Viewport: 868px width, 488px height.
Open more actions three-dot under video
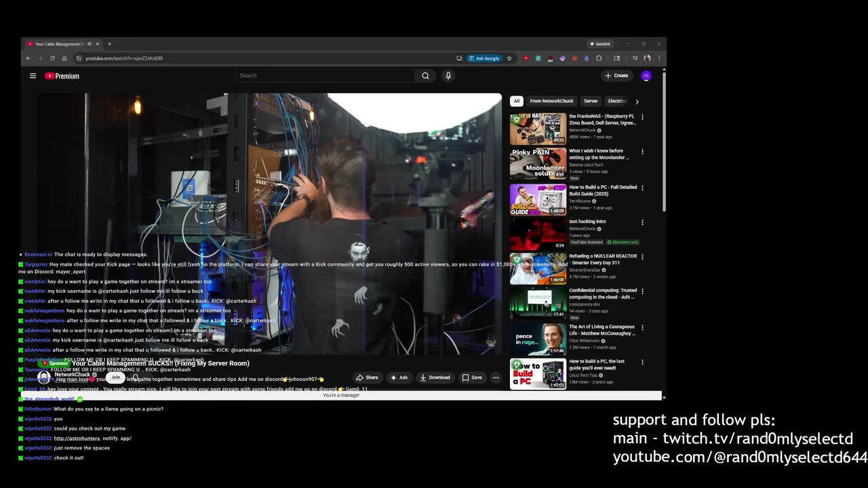click(x=496, y=378)
